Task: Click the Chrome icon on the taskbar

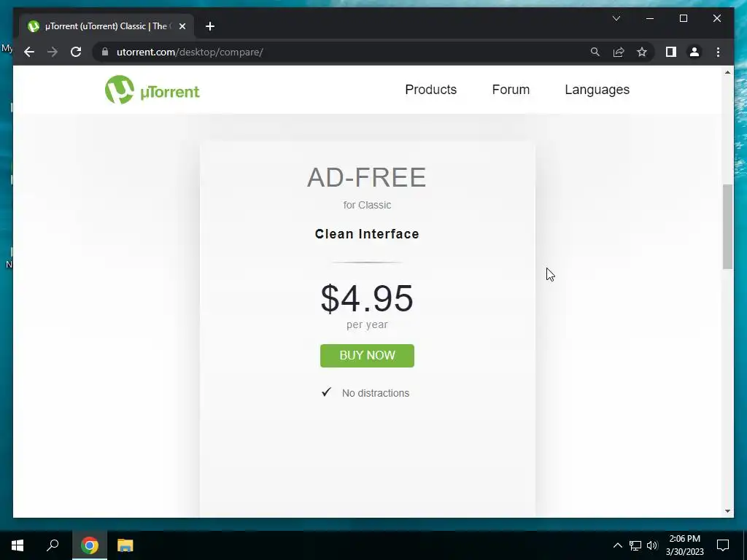Action: (x=90, y=545)
